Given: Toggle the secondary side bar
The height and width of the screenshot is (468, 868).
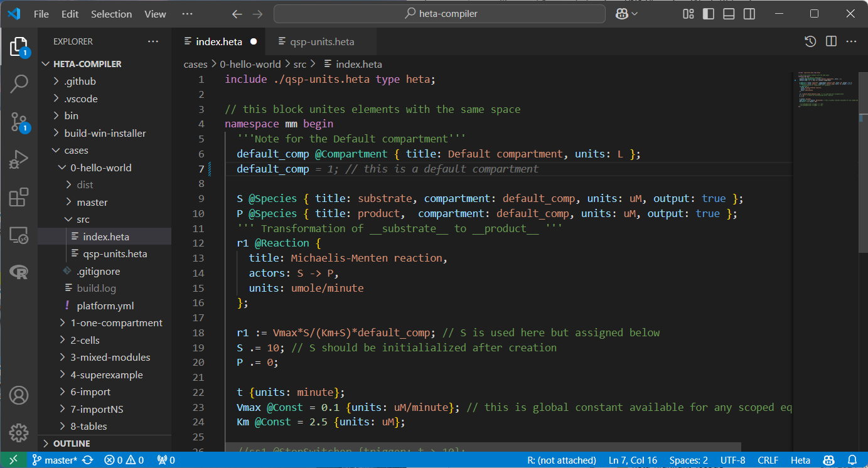Looking at the screenshot, I should click(x=749, y=14).
